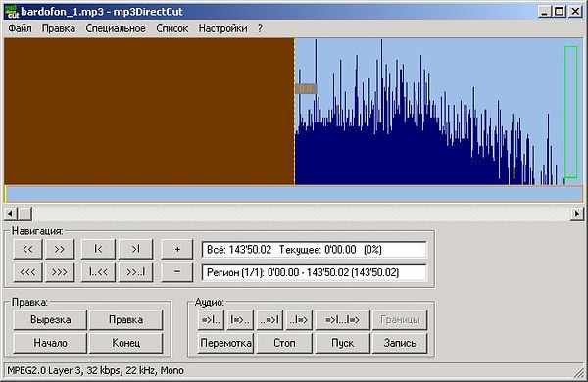Viewport: 588px width, 382px height.
Task: Click the Вырезка button
Action: pyautogui.click(x=50, y=319)
